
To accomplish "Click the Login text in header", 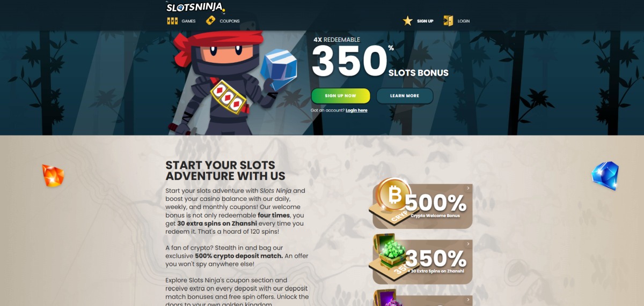I will [x=464, y=21].
